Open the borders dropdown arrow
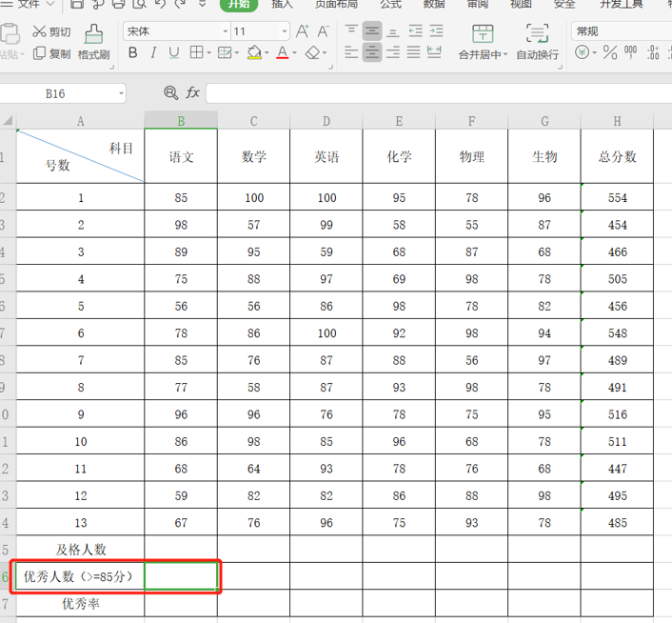The height and width of the screenshot is (623, 672). (x=208, y=52)
